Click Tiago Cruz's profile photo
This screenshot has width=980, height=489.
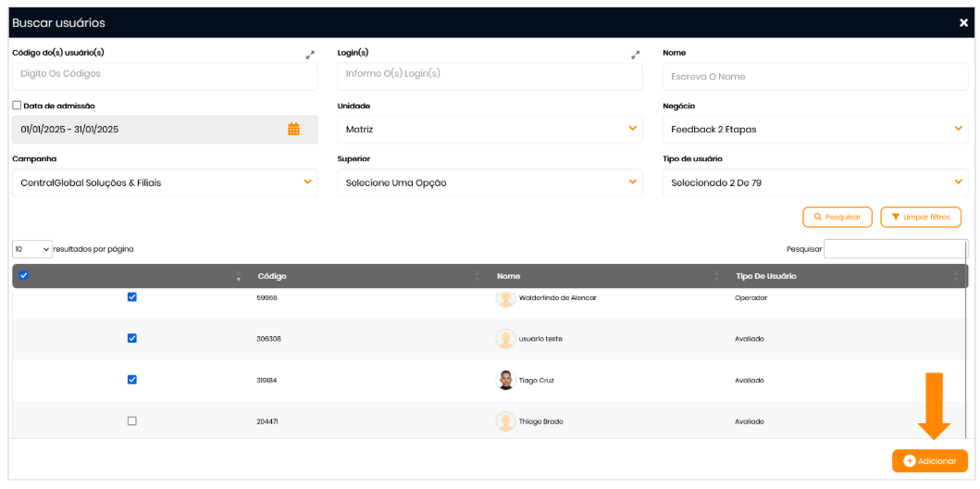coord(505,380)
